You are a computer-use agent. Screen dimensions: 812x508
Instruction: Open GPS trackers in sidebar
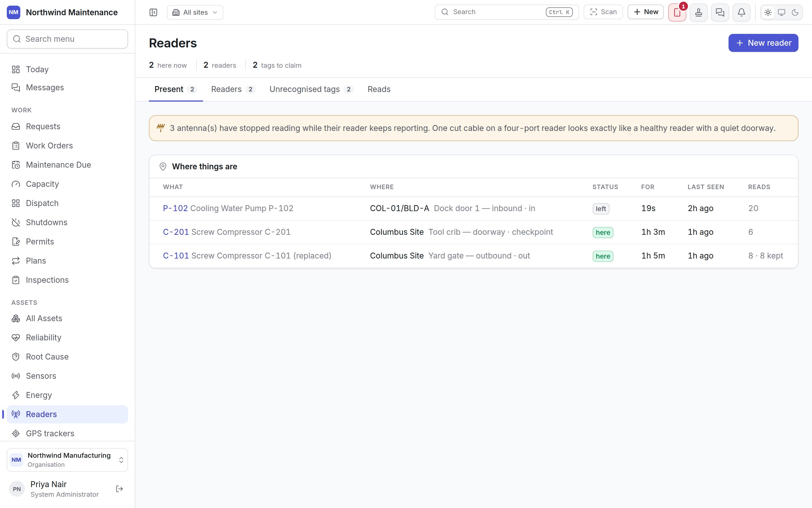point(67,433)
